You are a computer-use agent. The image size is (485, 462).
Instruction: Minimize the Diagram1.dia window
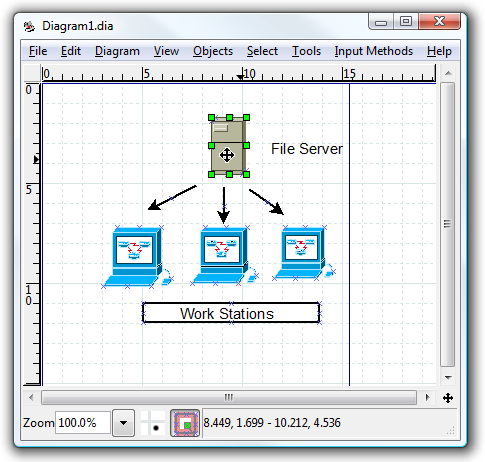tap(381, 22)
